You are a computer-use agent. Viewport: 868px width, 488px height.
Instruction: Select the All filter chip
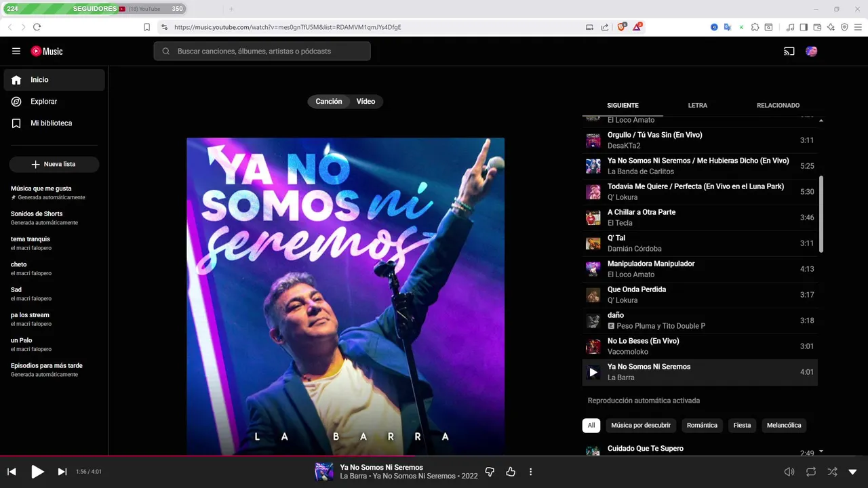[591, 426]
